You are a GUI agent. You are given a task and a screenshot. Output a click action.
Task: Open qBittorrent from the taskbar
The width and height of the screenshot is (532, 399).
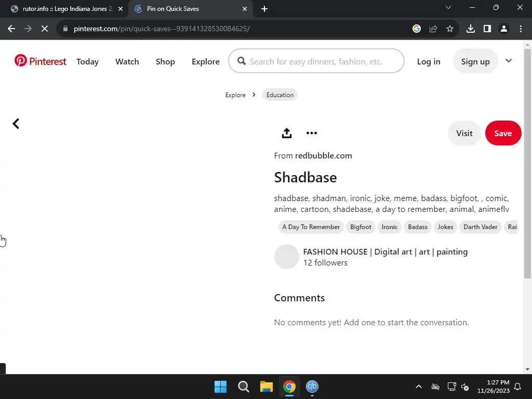312,387
